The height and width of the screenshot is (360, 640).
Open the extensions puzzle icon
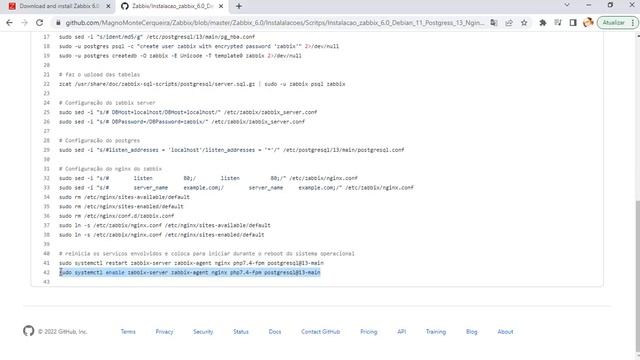pos(543,23)
